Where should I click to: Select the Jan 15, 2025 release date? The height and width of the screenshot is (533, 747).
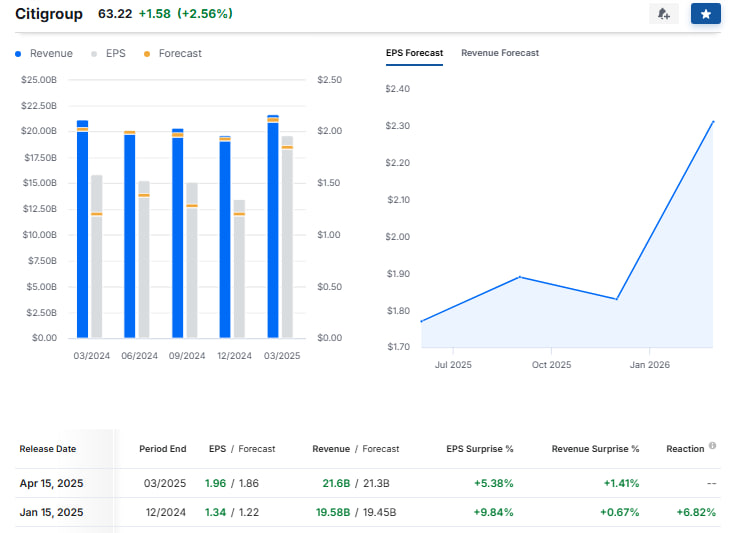tap(51, 512)
